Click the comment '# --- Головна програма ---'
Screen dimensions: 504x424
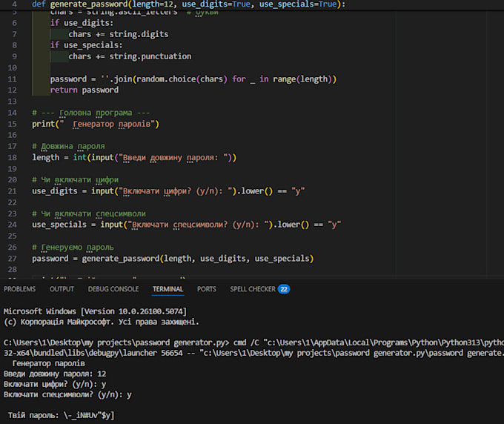point(90,113)
